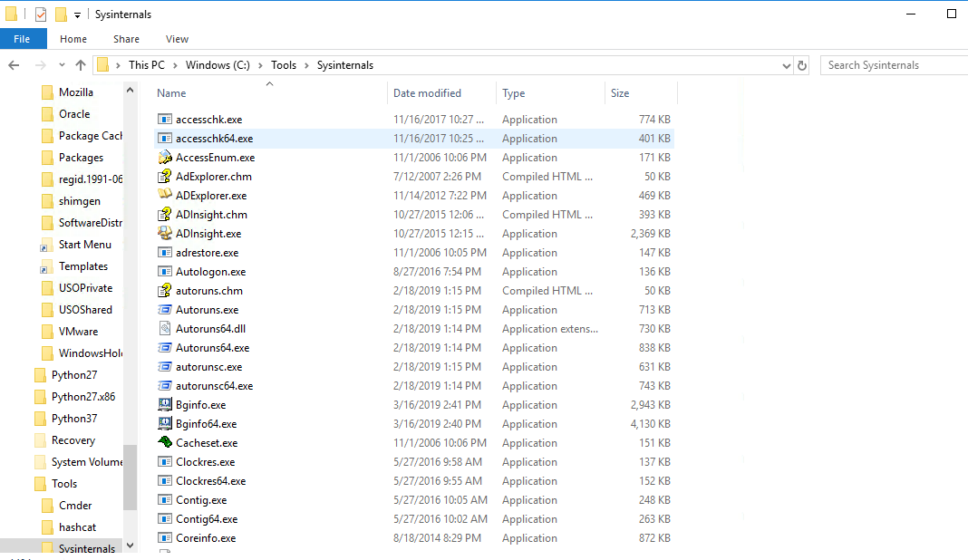Open the recent locations dropdown arrow
The width and height of the screenshot is (968, 560).
coord(62,65)
